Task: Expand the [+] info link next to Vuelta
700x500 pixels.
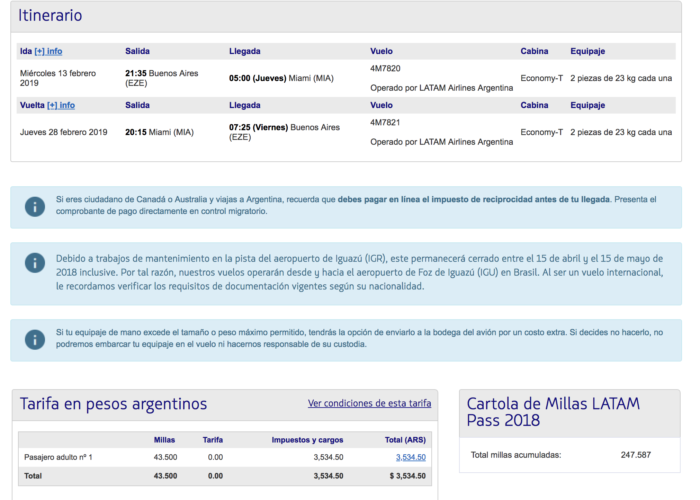Action: [60, 105]
